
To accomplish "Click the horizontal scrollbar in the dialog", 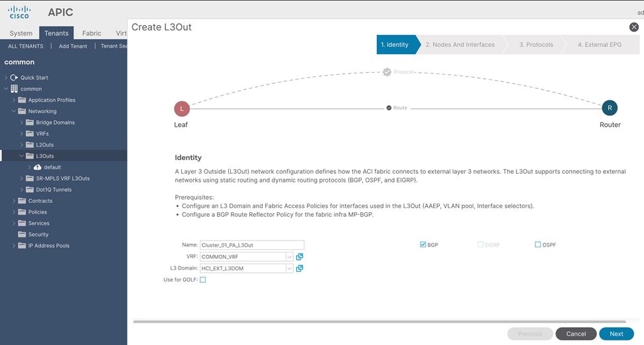I will (379, 322).
